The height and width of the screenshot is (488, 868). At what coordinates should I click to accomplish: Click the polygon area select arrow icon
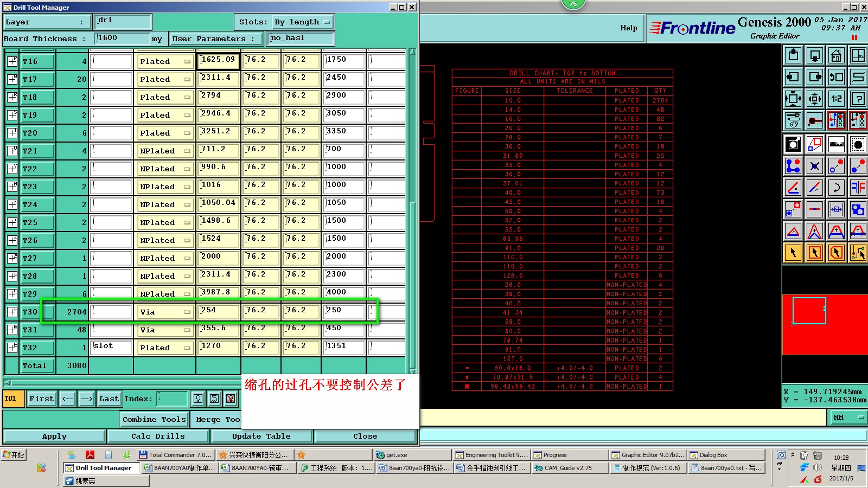pos(837,253)
